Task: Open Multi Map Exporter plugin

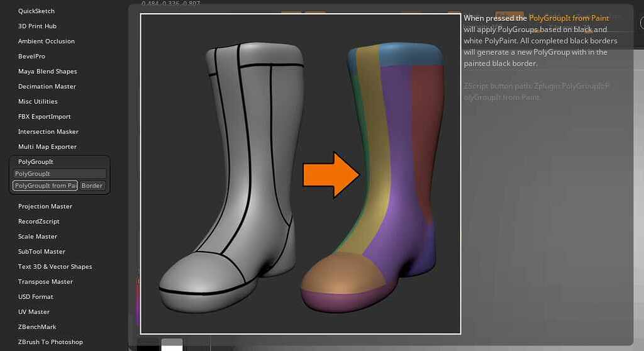Action: pos(47,147)
